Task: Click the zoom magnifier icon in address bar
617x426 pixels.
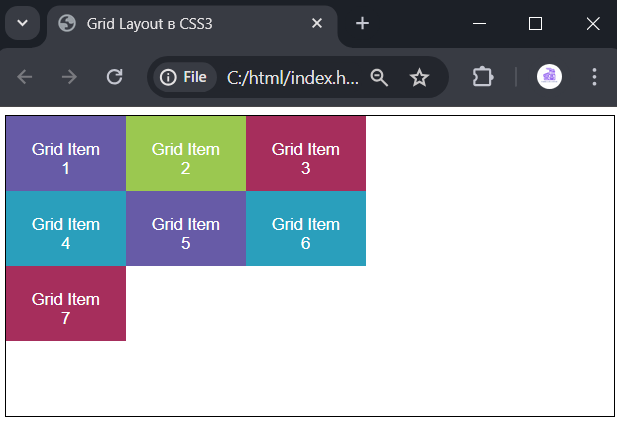Action: click(379, 77)
